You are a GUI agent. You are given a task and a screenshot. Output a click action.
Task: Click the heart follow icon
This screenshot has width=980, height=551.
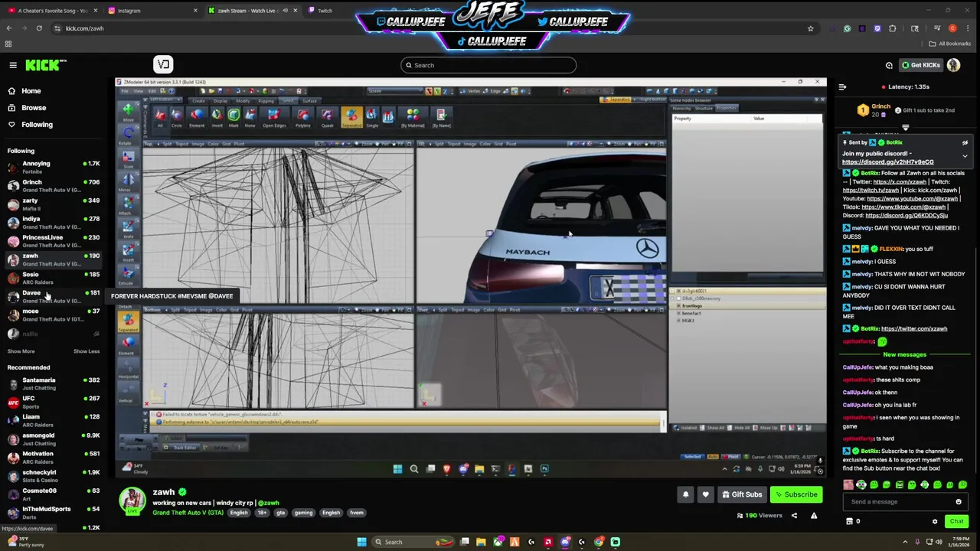pos(705,494)
